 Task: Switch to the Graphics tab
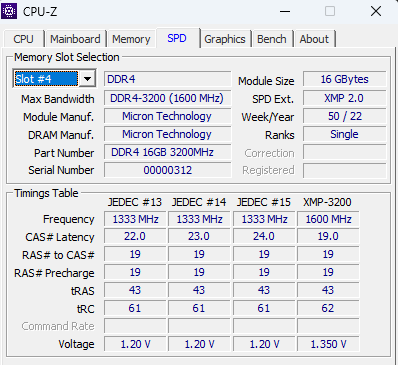click(x=225, y=39)
